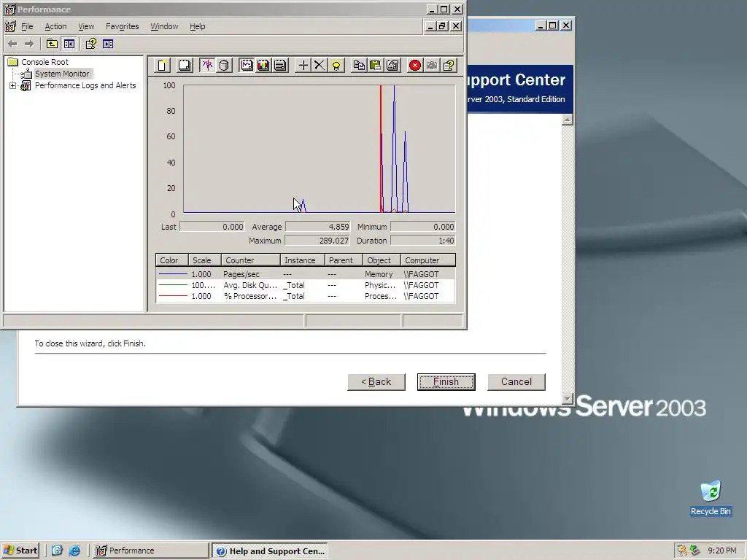The height and width of the screenshot is (560, 747).
Task: Expand Performance Logs and Alerts node
Action: [13, 86]
